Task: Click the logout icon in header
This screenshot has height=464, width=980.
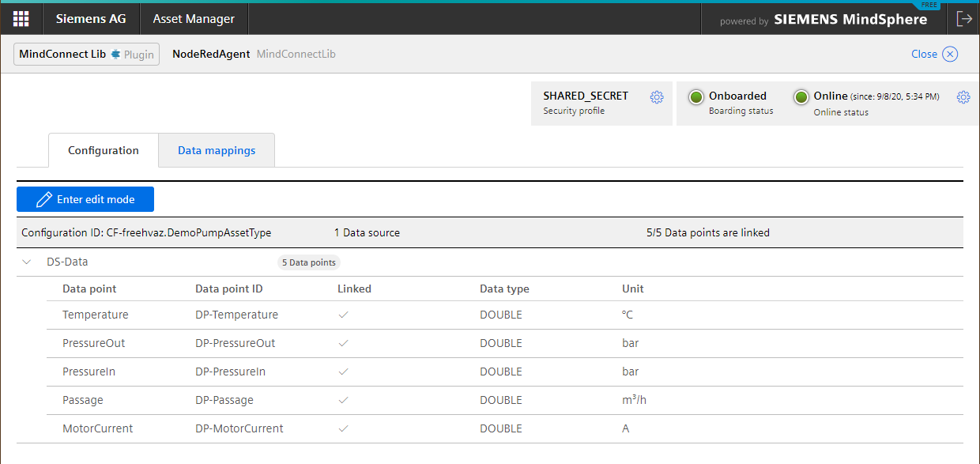Action: coord(963,19)
